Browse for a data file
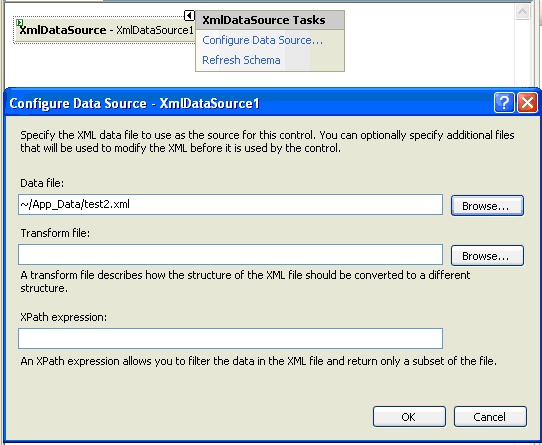The image size is (542, 445). [487, 206]
